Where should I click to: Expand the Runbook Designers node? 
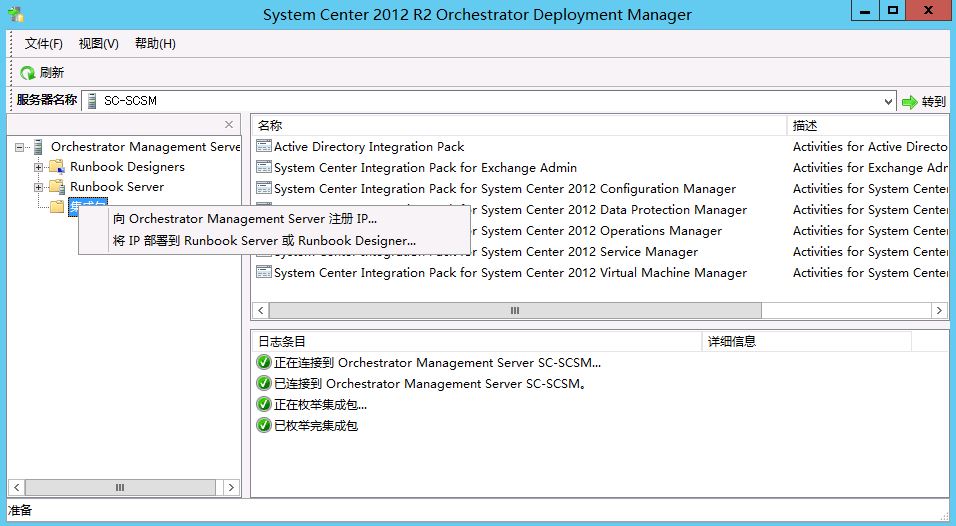coord(38,167)
